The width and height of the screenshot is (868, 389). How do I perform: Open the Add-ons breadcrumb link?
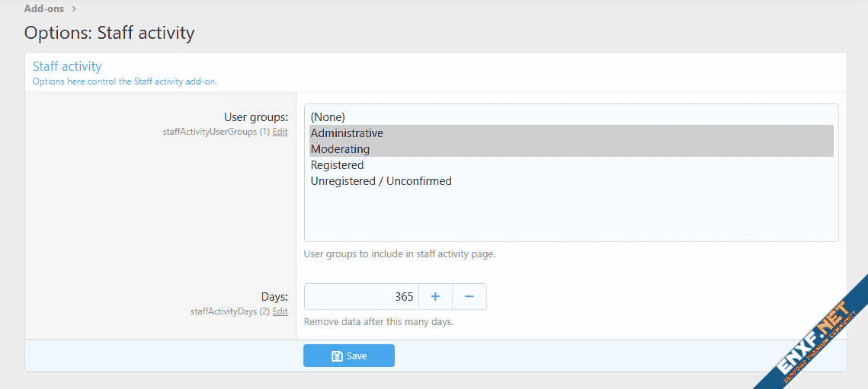(x=43, y=9)
